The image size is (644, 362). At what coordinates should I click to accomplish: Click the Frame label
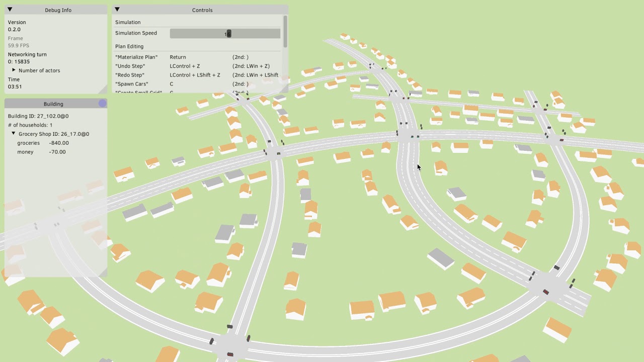[x=15, y=38]
